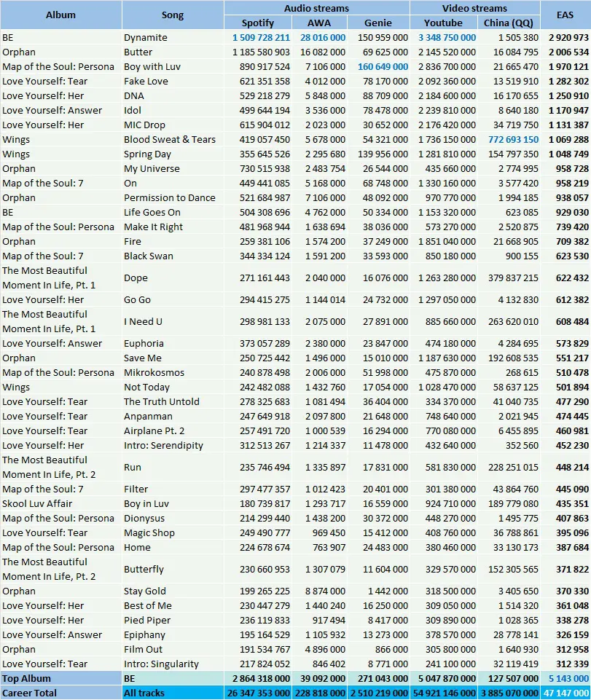The image size is (591, 700).
Task: Select the song name Save Me
Action: pos(143,358)
